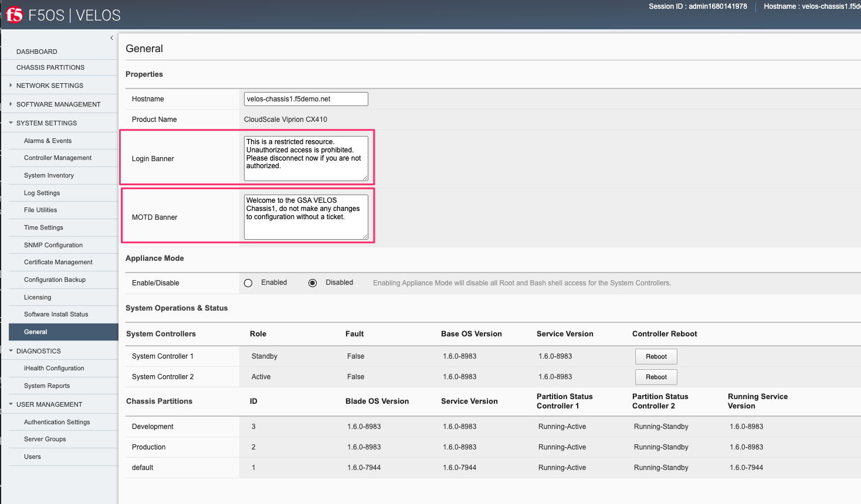This screenshot has width=861, height=504.
Task: Click the Production partition name
Action: pyautogui.click(x=149, y=447)
